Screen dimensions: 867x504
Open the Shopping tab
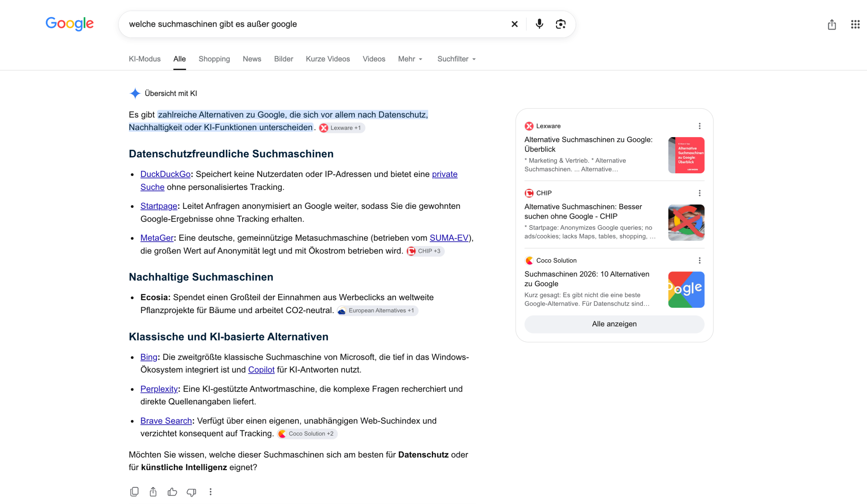pyautogui.click(x=214, y=59)
